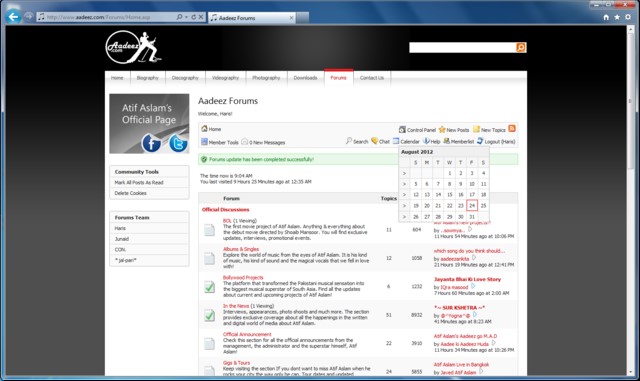
Task: Open the Albums & Singles forum
Action: pos(241,249)
